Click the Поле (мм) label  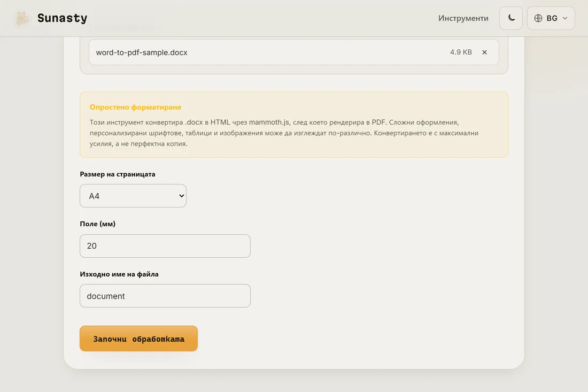97,224
